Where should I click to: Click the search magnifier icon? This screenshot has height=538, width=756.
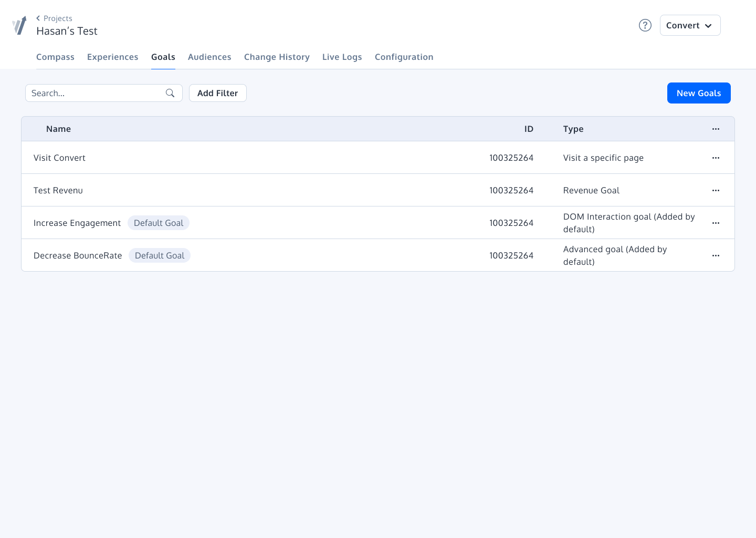(170, 93)
